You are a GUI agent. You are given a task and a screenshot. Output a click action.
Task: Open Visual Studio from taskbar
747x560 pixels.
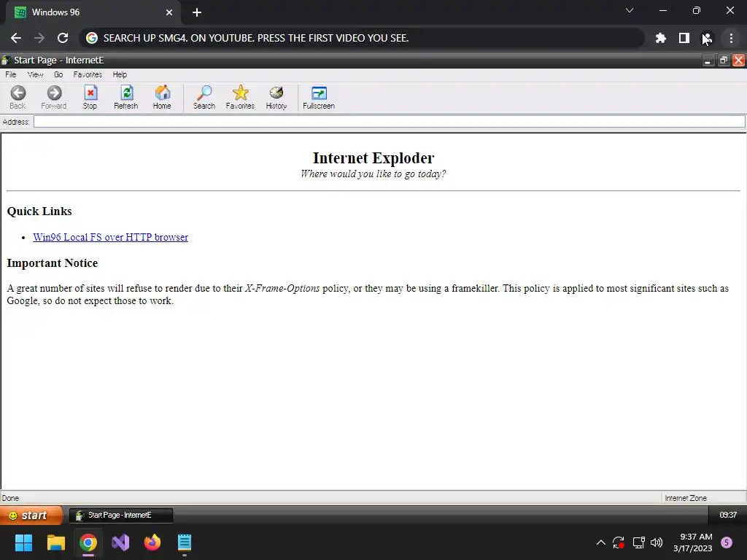(x=120, y=542)
